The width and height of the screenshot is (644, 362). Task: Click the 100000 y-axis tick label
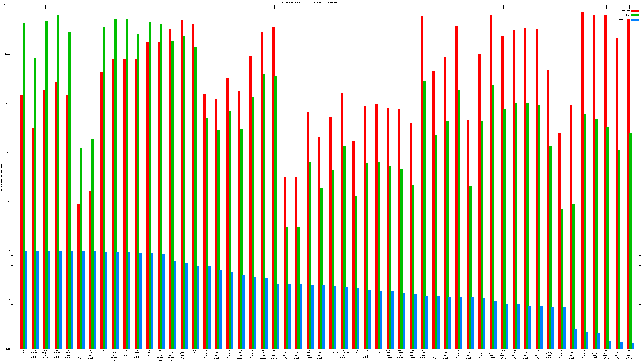[7, 5]
